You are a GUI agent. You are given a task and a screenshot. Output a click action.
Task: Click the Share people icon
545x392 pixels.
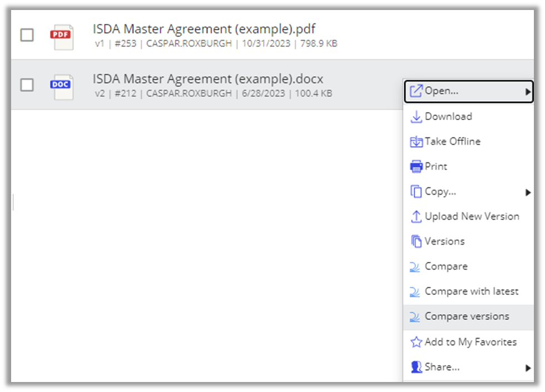click(416, 367)
